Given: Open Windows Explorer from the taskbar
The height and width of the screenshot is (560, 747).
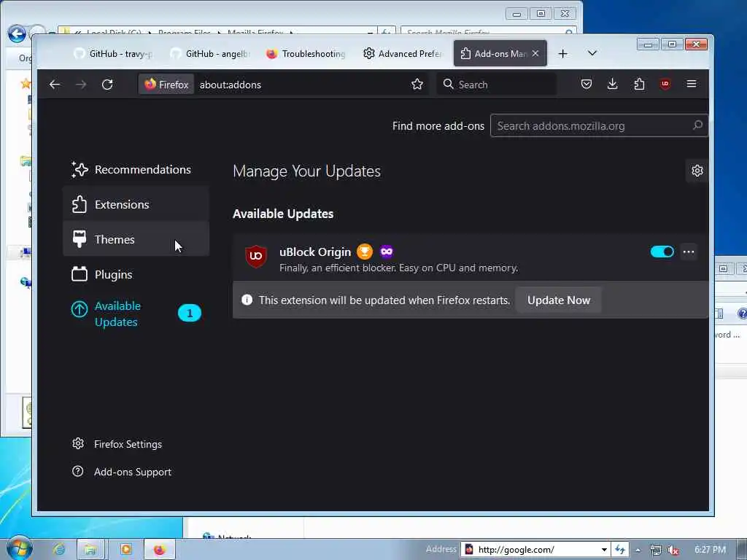Looking at the screenshot, I should click(90, 550).
